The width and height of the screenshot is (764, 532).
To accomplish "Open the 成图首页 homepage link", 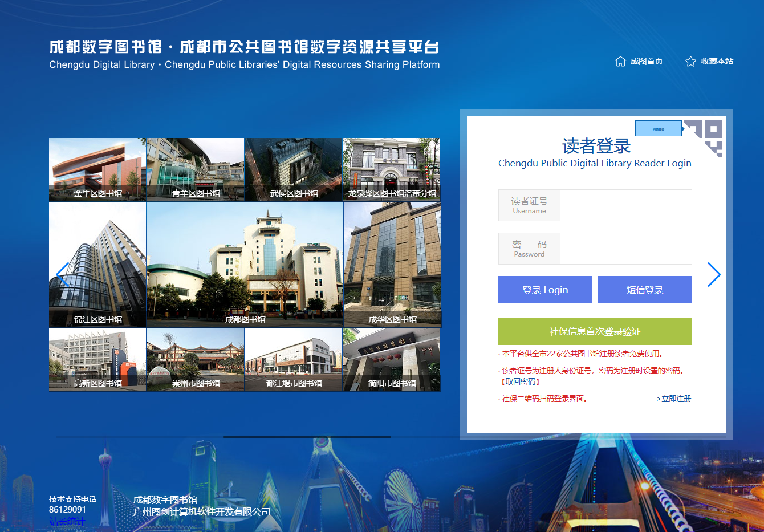I will pos(646,61).
